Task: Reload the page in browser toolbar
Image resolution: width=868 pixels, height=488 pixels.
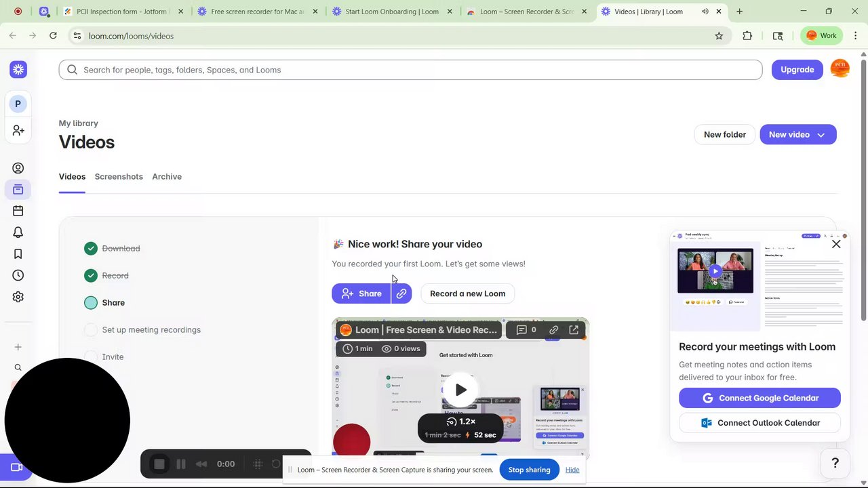Action: [53, 36]
